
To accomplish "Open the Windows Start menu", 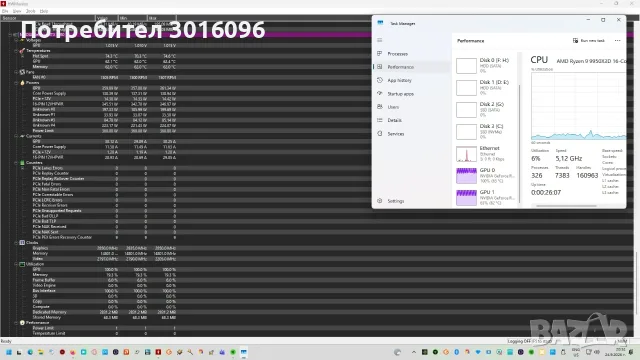I will click(8, 352).
